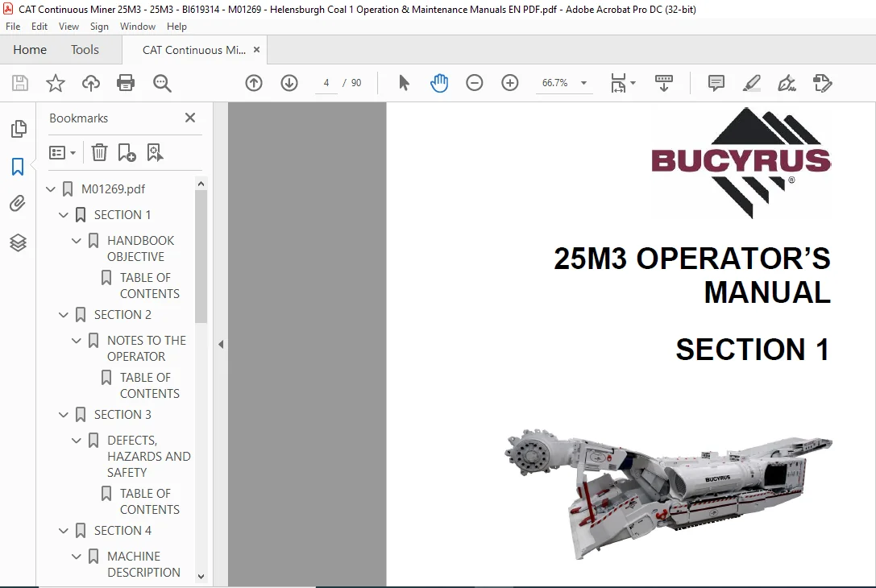876x588 pixels.
Task: Open the Edit menu
Action: point(39,27)
